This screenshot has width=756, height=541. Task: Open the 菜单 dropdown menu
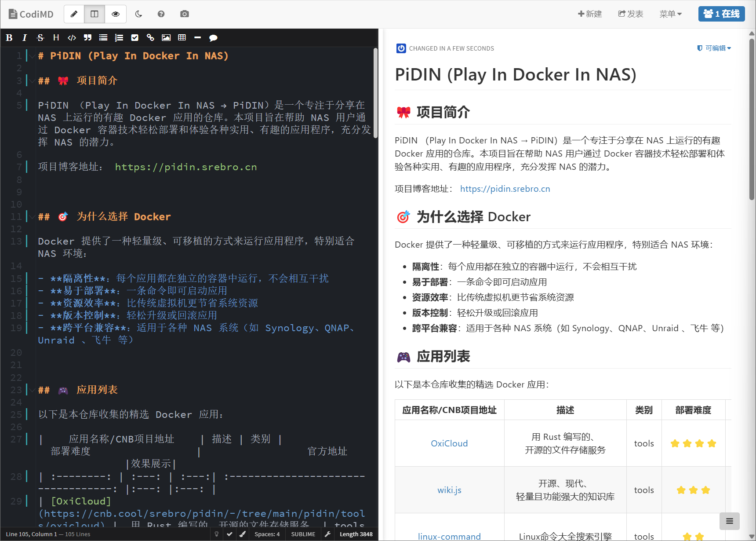click(x=670, y=14)
